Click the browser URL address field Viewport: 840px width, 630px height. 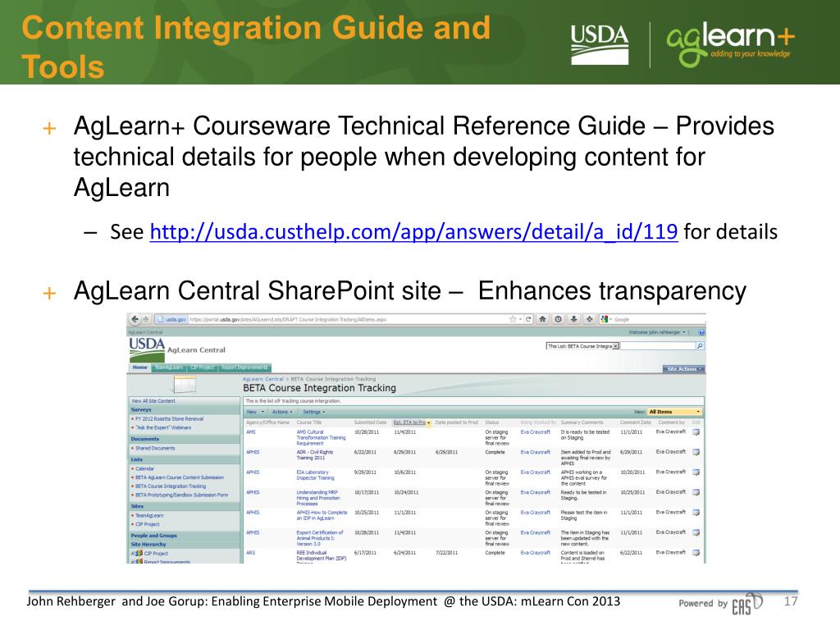pyautogui.click(x=347, y=319)
